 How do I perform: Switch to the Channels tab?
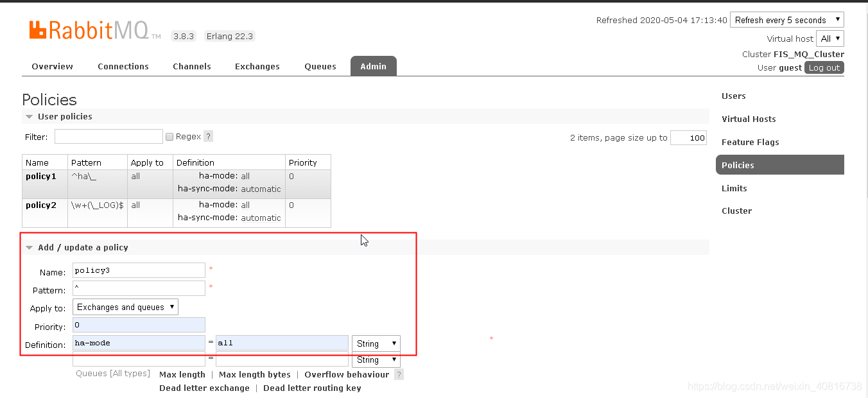[x=192, y=66]
